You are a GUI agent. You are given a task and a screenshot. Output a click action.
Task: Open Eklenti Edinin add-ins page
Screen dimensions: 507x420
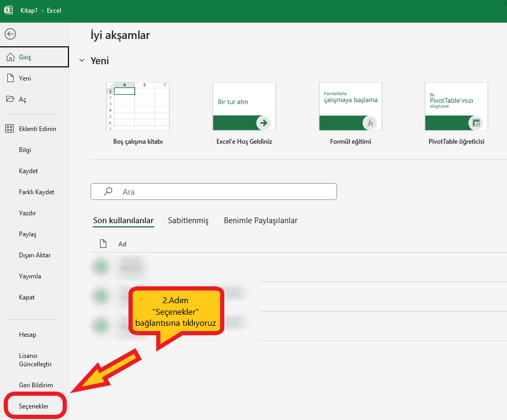[x=37, y=129]
